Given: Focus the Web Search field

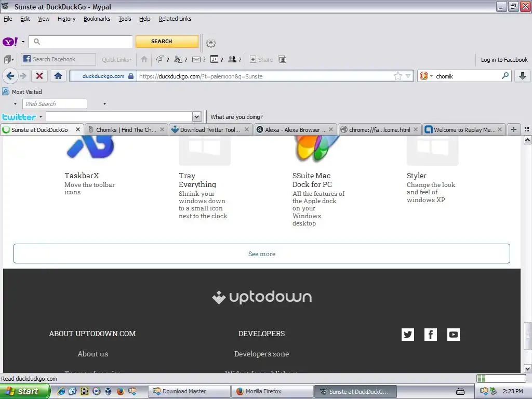Looking at the screenshot, I should coord(55,104).
